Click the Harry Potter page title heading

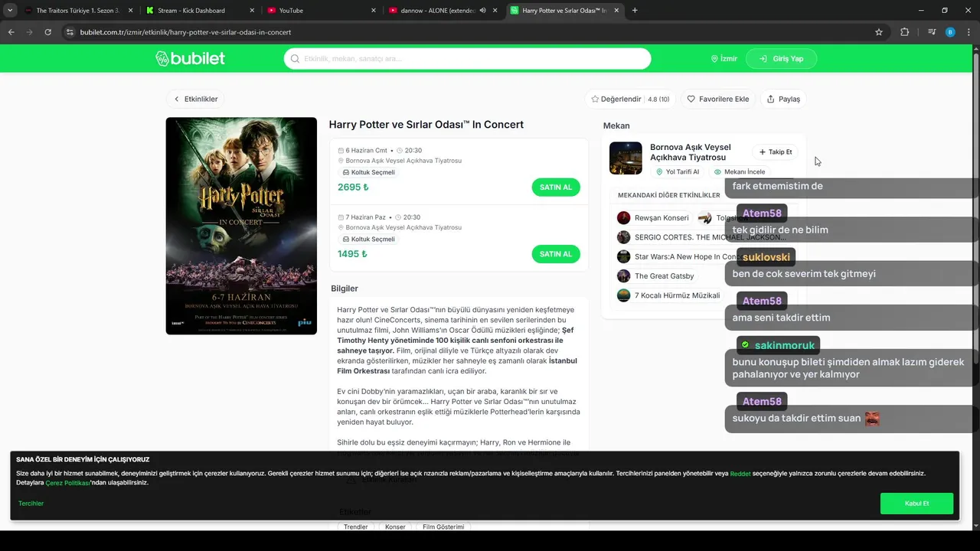click(426, 125)
